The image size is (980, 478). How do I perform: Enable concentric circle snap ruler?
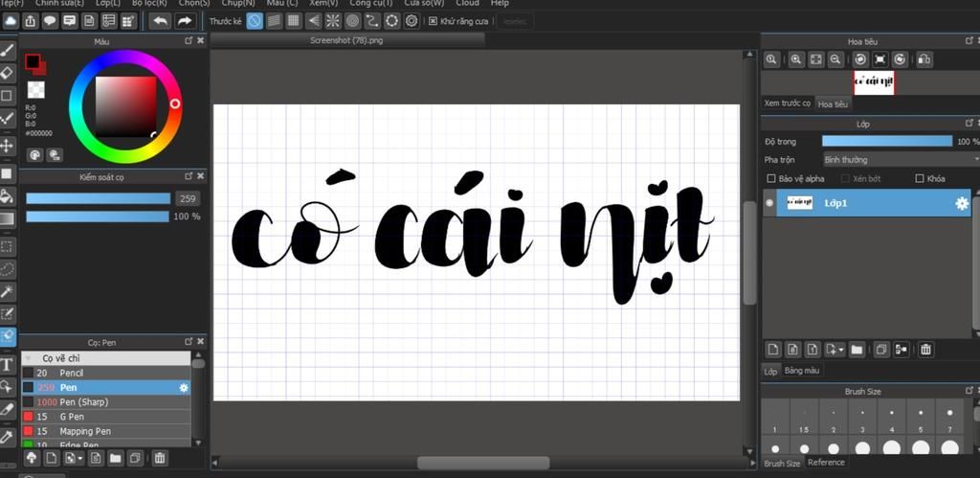pyautogui.click(x=352, y=21)
